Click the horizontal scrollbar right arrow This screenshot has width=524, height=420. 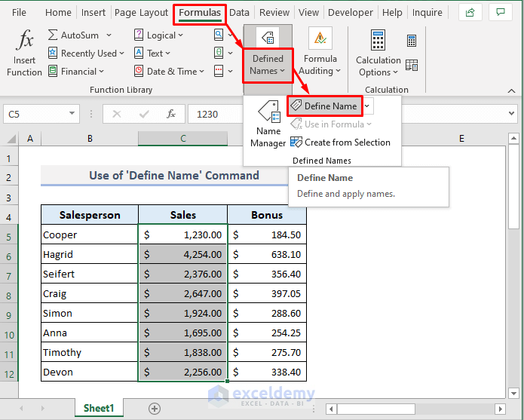tap(501, 409)
